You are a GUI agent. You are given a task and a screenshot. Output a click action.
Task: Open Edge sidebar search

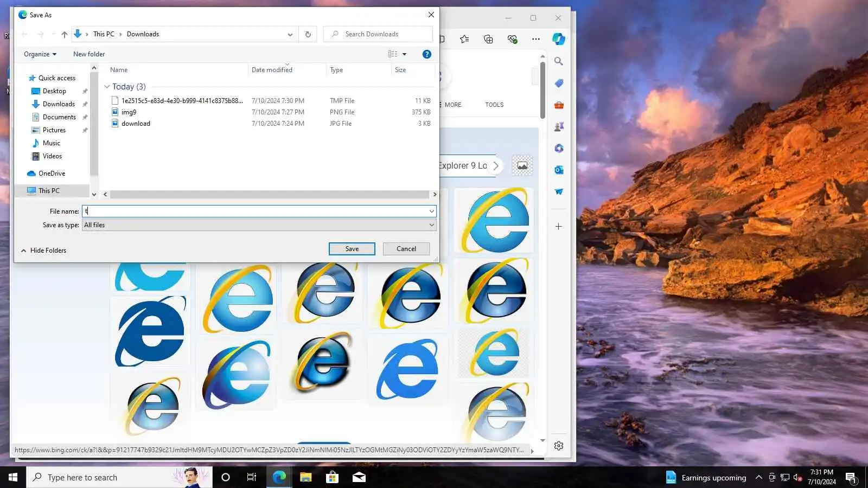click(x=559, y=61)
